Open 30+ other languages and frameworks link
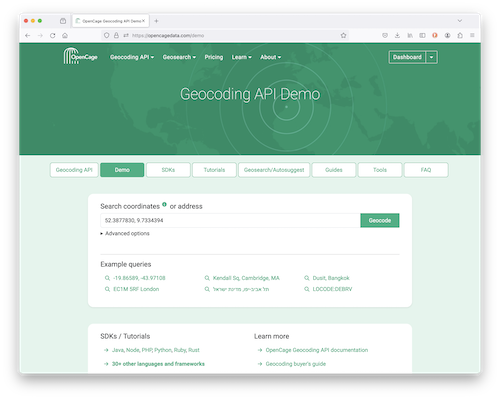 coord(158,364)
